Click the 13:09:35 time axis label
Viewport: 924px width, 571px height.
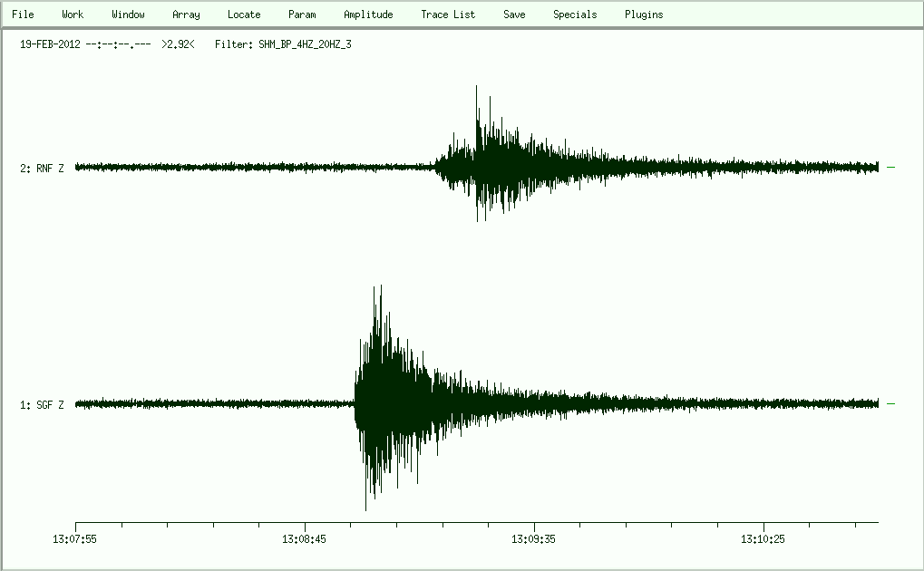(535, 539)
